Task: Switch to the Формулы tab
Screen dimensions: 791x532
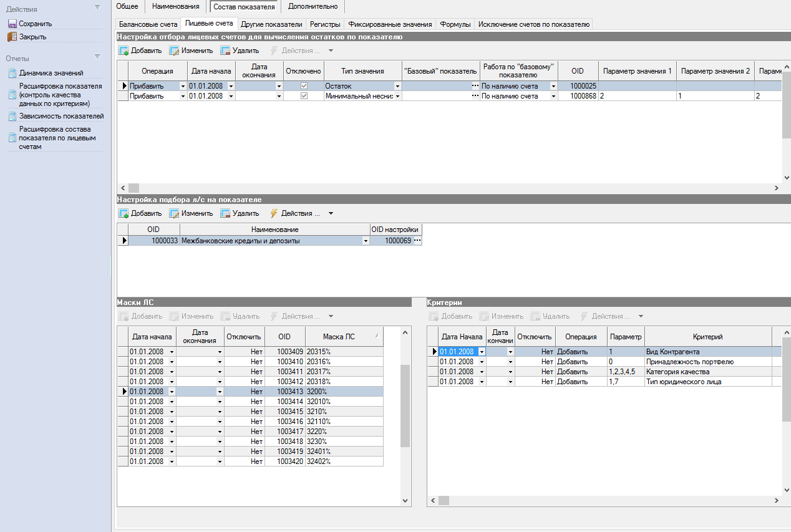Action: (x=455, y=24)
